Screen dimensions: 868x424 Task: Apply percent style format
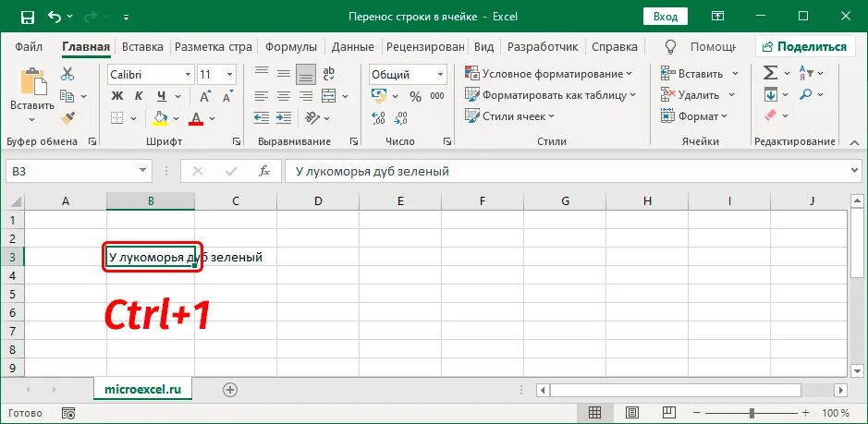(x=415, y=96)
